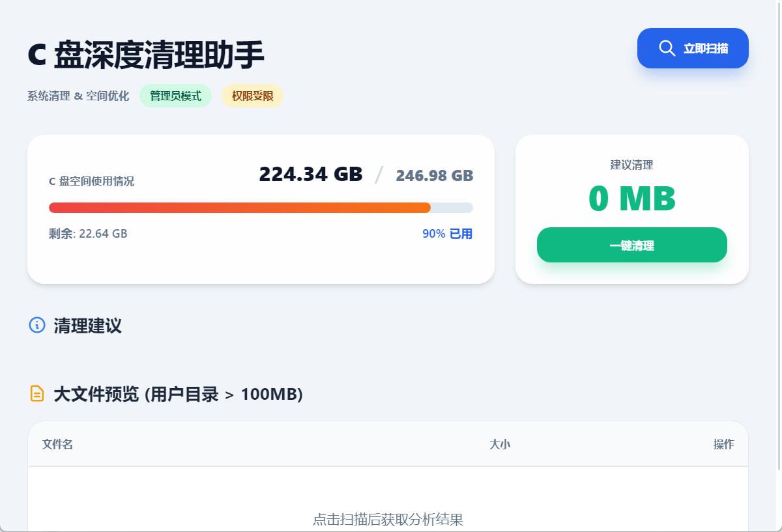Click the orange file icon beside 大文件预览
782x532 pixels.
37,393
